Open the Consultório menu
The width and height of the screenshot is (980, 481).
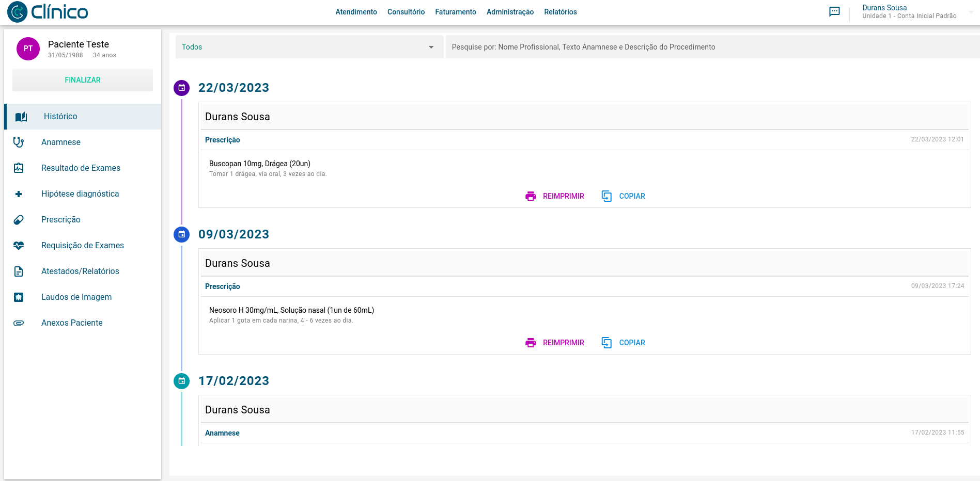tap(406, 12)
